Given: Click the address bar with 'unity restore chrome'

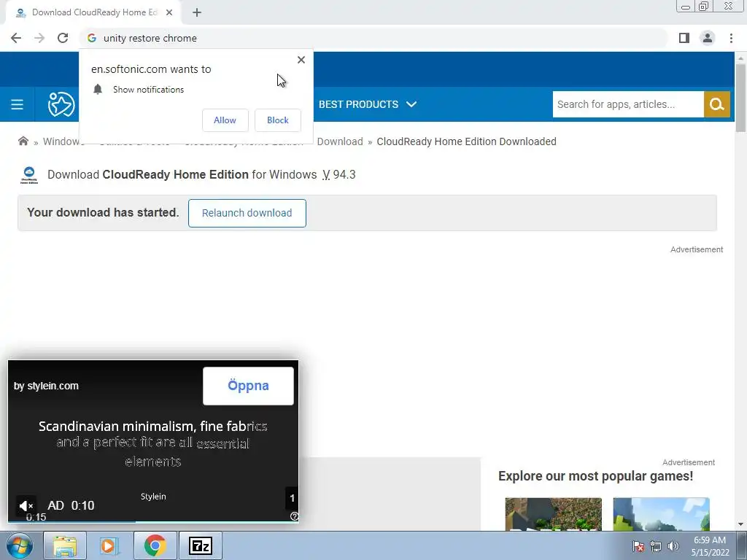Looking at the screenshot, I should pos(374,38).
